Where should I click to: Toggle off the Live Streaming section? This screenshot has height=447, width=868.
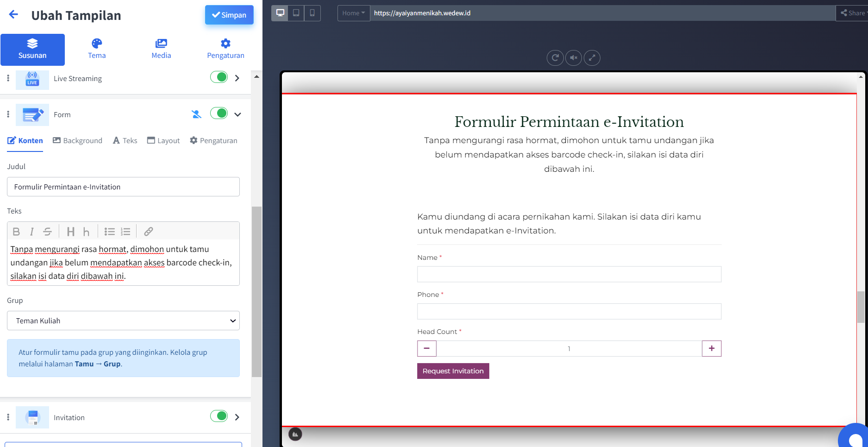[219, 77]
